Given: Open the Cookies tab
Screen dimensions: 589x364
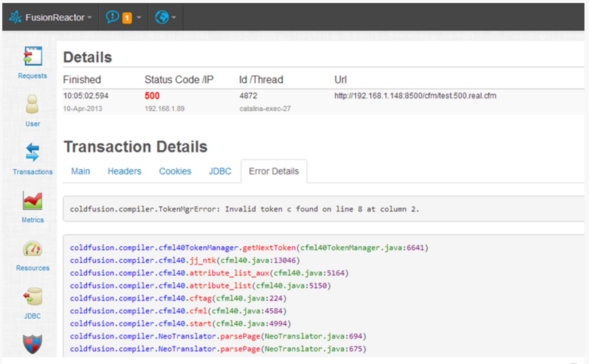Looking at the screenshot, I should pyautogui.click(x=175, y=171).
